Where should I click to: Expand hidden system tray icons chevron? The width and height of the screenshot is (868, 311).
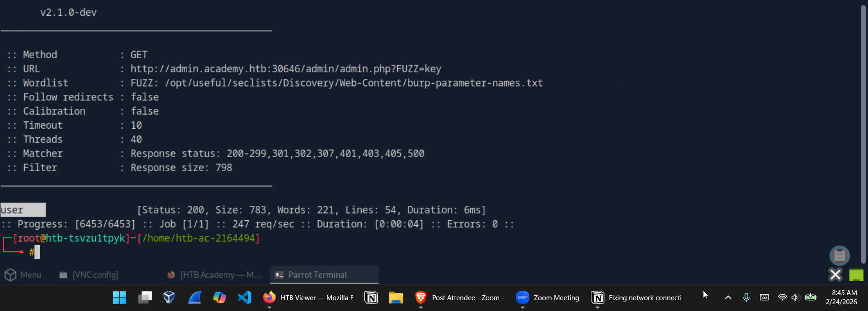pos(728,297)
